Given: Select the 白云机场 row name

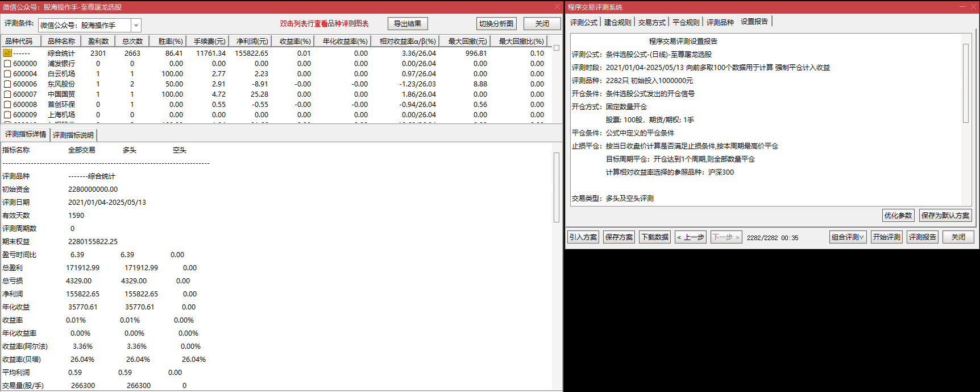Looking at the screenshot, I should click(61, 74).
